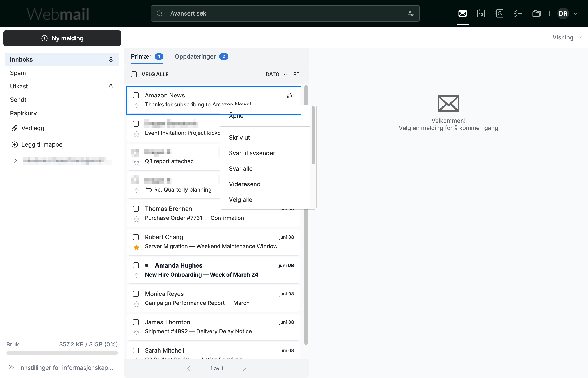Click the message list scrollbar
Screen dimensions: 588x378
pos(306,215)
